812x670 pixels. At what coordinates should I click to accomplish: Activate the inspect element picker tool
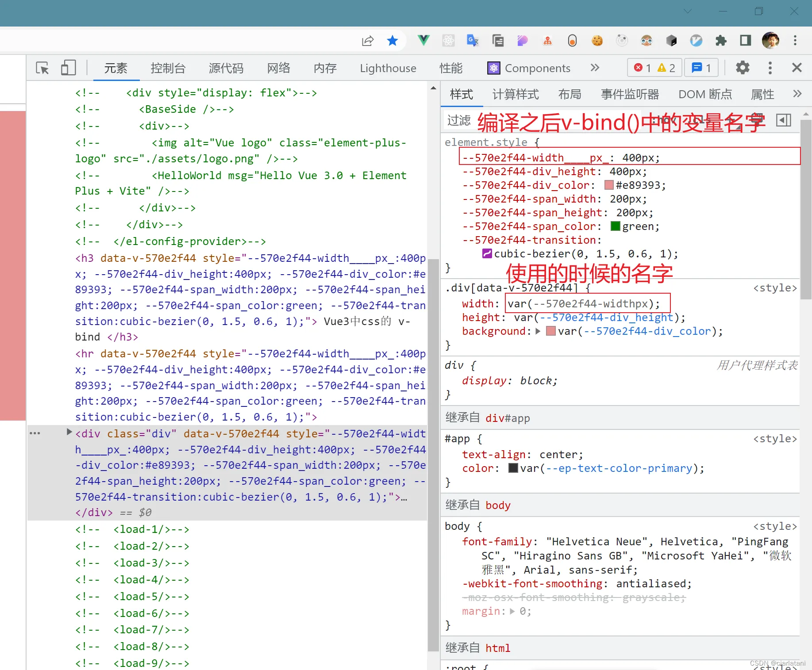click(42, 68)
